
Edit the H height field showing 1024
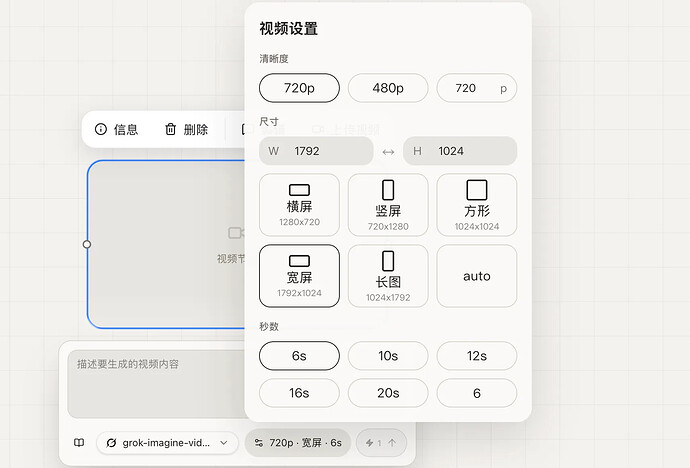pyautogui.click(x=460, y=151)
